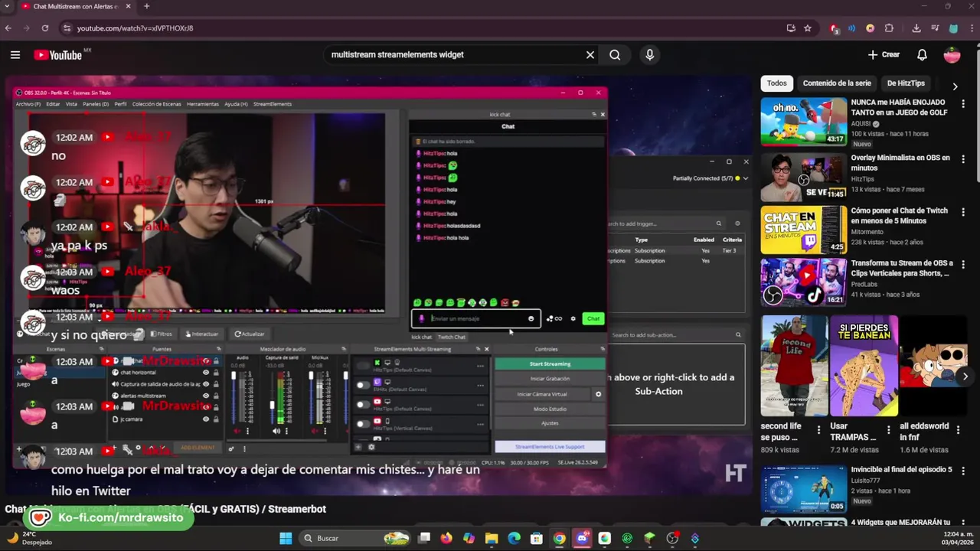Open OBS StreamElements menu
The image size is (980, 551).
click(x=273, y=104)
